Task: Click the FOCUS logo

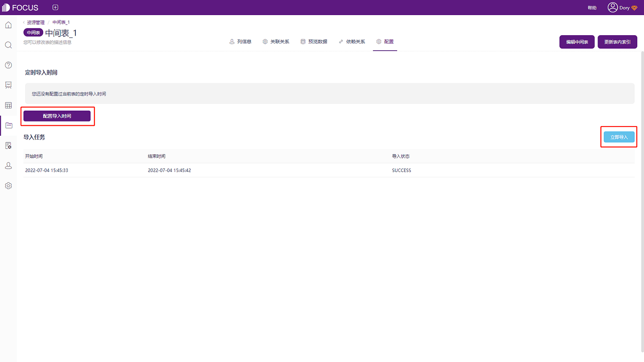Action: coord(20,8)
